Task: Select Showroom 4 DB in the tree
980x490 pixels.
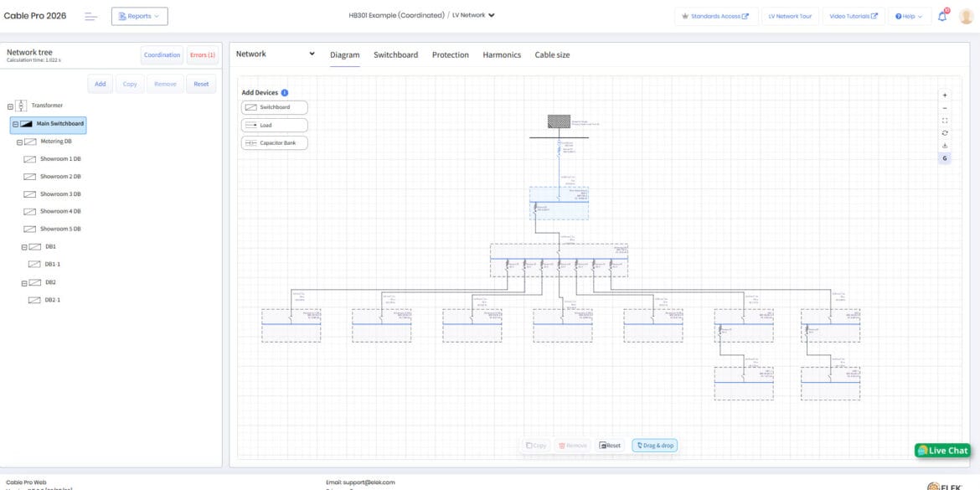Action: tap(60, 212)
